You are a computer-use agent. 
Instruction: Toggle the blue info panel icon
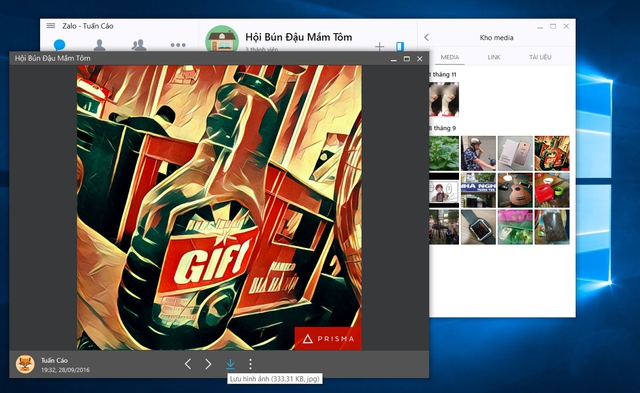(400, 47)
